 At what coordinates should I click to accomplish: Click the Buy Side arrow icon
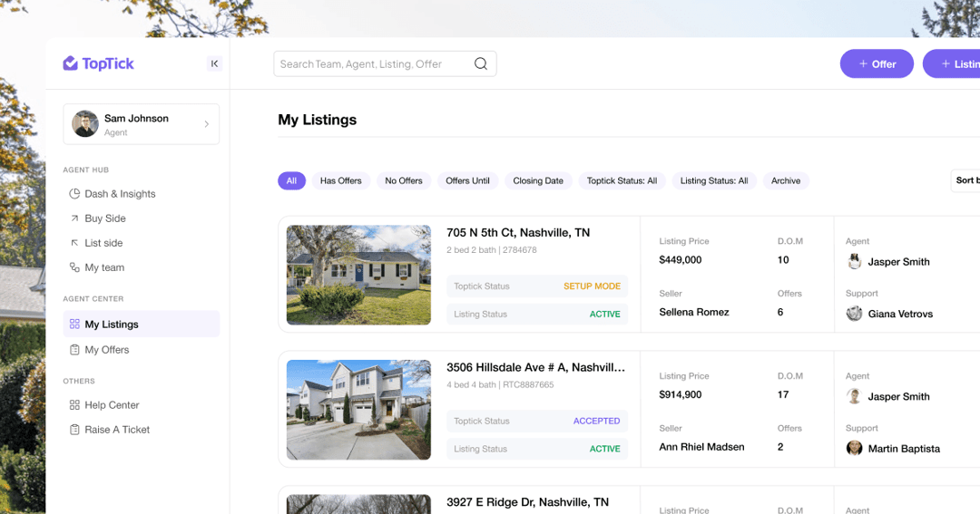(74, 218)
